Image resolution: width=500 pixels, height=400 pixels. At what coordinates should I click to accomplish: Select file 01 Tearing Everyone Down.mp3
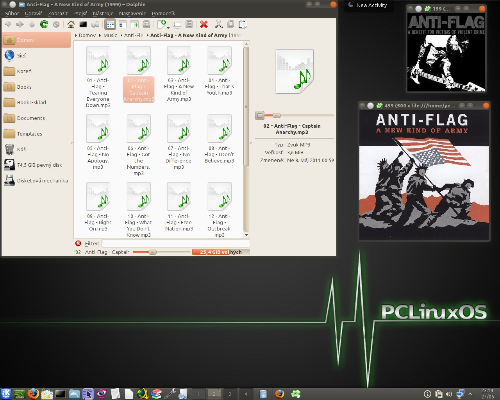[x=98, y=77]
